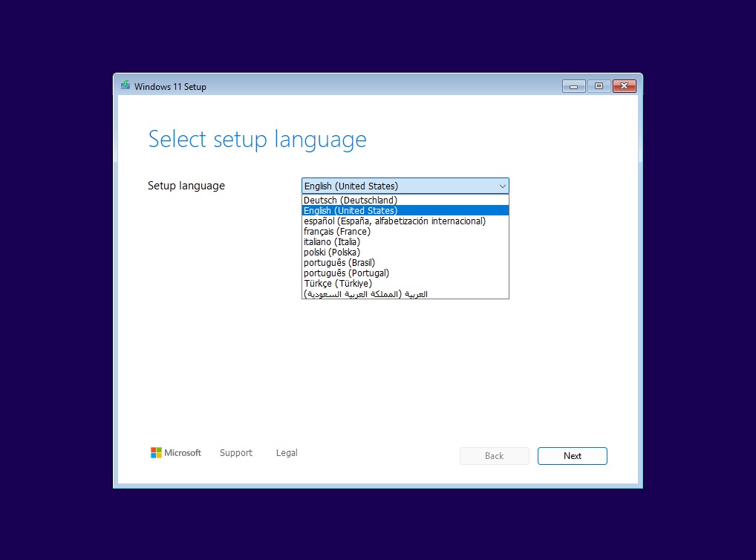Open the Support link

235,452
